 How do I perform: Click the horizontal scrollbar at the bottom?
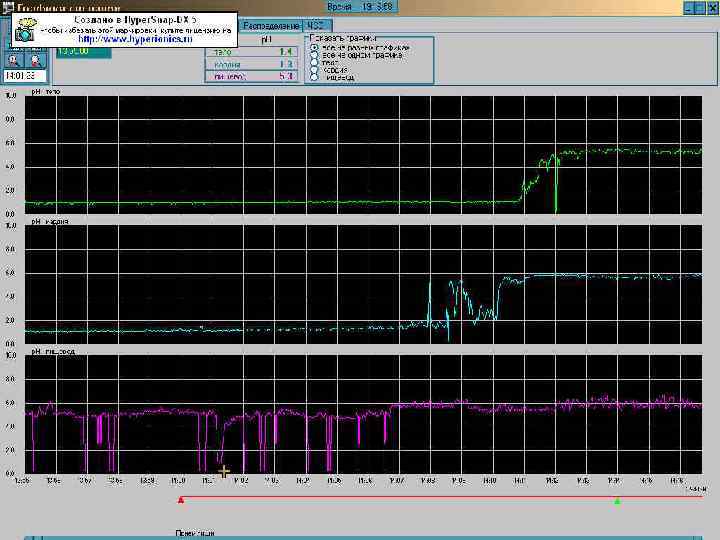coord(360,537)
